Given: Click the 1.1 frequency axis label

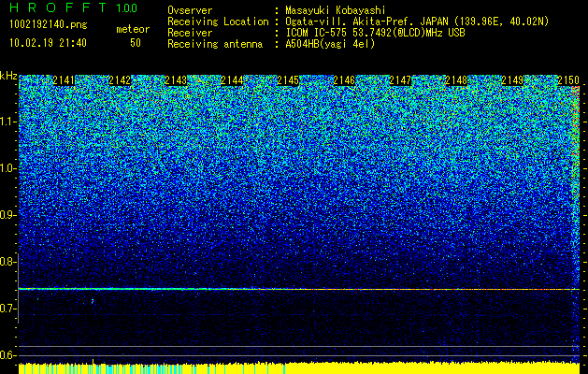Looking at the screenshot, I should click(7, 122).
